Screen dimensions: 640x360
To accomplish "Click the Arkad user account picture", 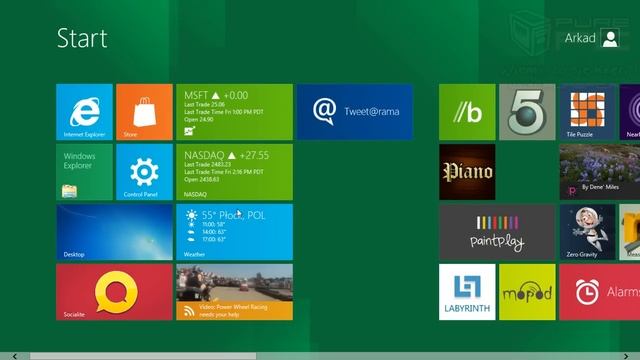I will click(x=610, y=38).
